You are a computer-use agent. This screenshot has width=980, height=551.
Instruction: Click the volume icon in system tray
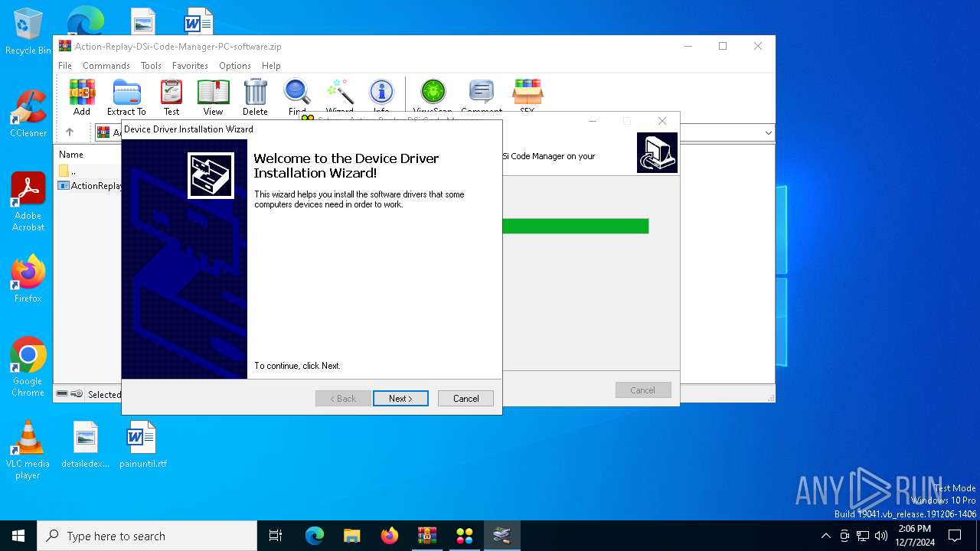point(881,536)
